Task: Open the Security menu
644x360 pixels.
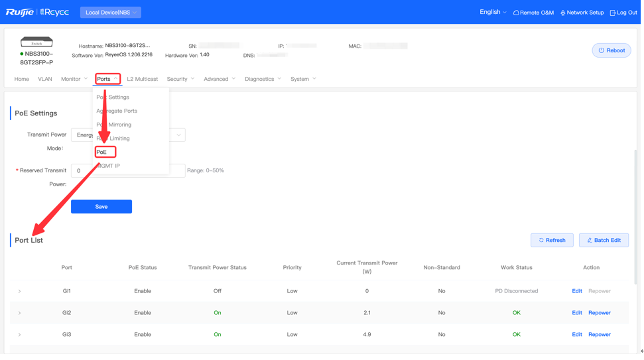Action: [x=180, y=80]
